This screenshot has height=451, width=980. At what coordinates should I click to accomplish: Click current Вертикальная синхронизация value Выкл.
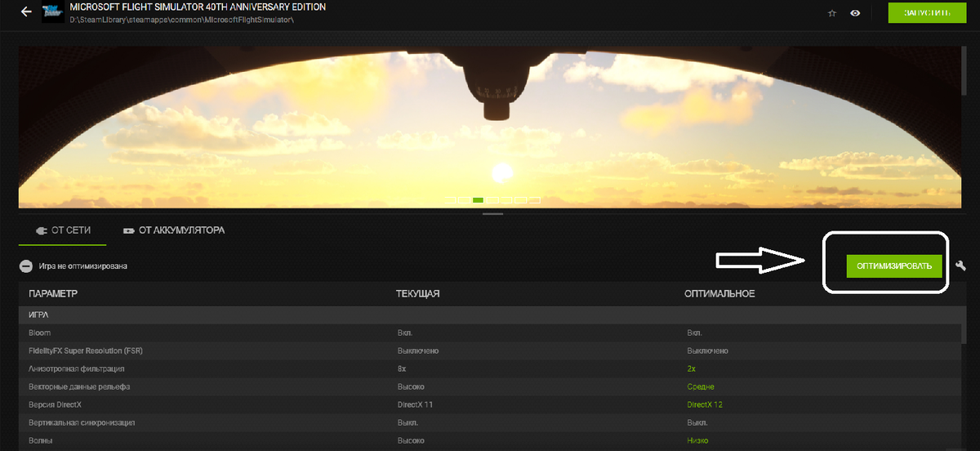click(x=408, y=422)
